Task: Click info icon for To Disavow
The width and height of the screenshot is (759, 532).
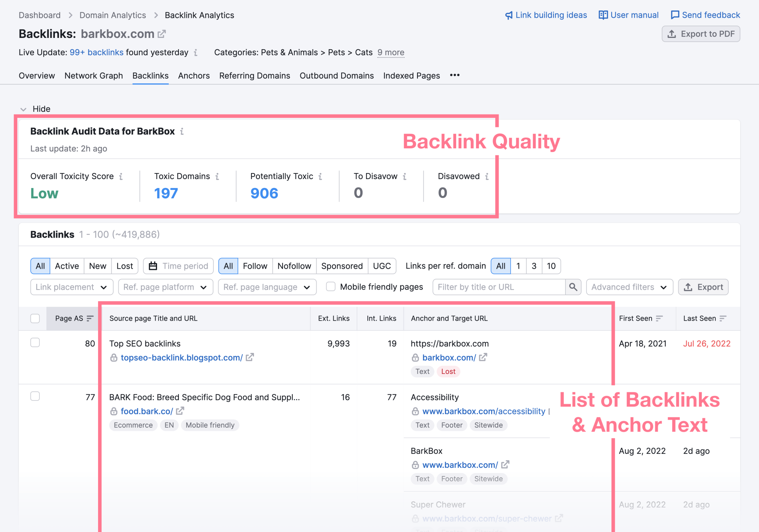Action: 405,176
